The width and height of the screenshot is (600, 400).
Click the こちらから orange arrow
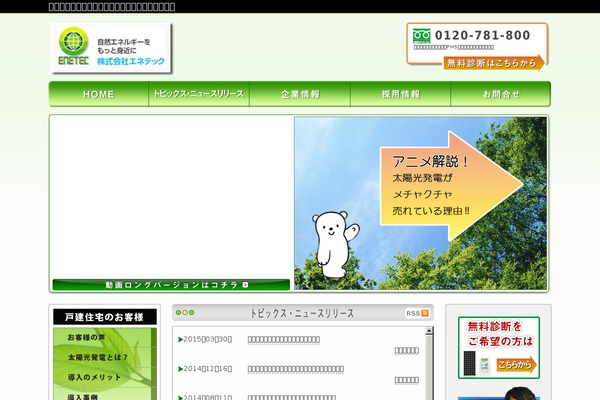click(517, 365)
